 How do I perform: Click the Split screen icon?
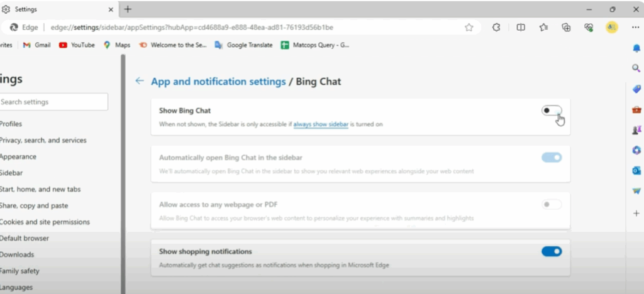521,28
